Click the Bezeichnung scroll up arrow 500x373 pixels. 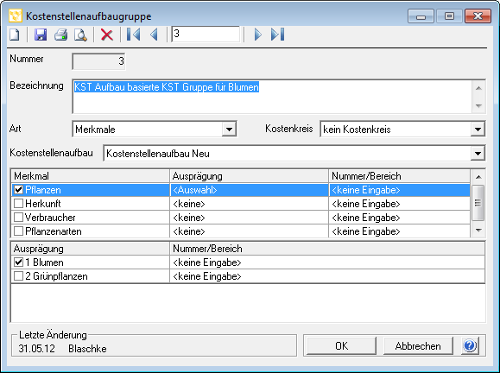(x=479, y=88)
